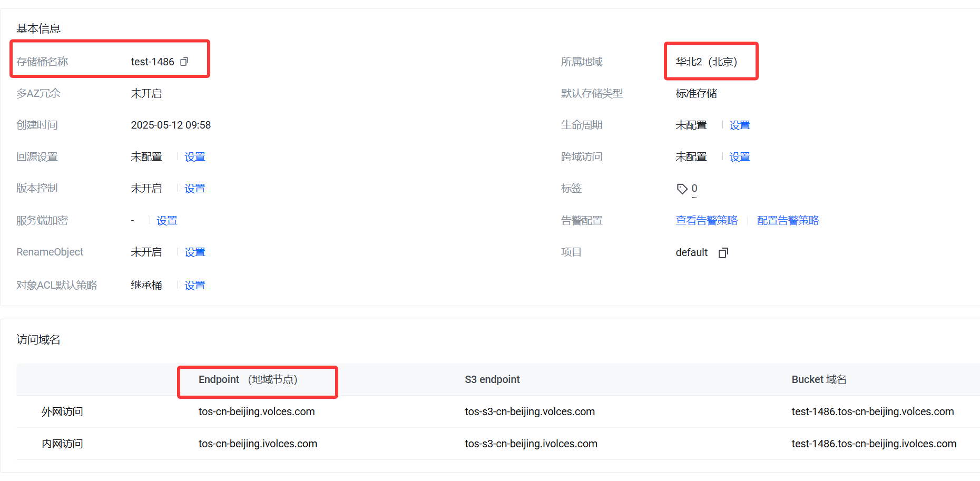Select the internal S3 endpoint tos-s3-cn-beijing.ivolces.com
This screenshot has width=980, height=481.
click(x=531, y=444)
